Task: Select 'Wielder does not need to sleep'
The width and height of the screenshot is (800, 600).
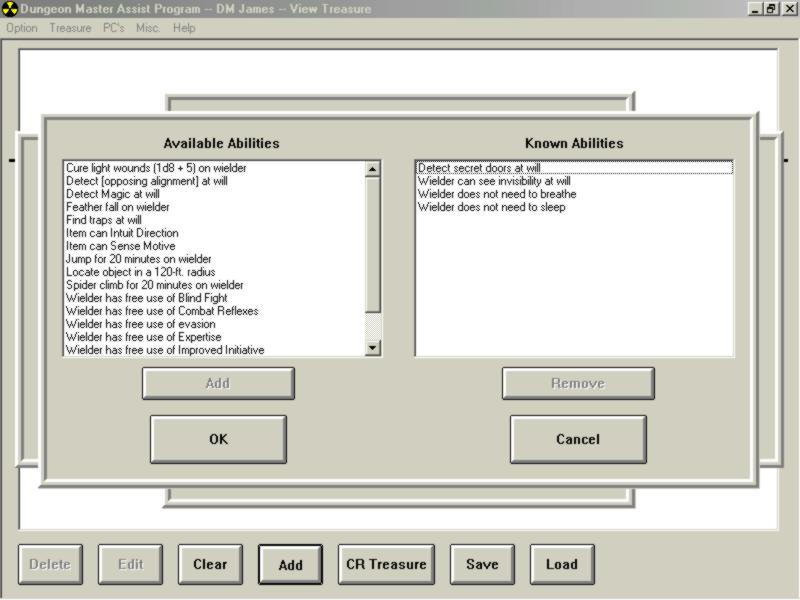Action: [491, 207]
